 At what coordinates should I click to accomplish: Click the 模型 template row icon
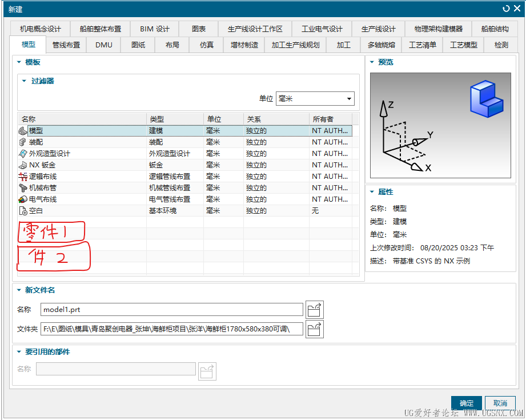[23, 131]
